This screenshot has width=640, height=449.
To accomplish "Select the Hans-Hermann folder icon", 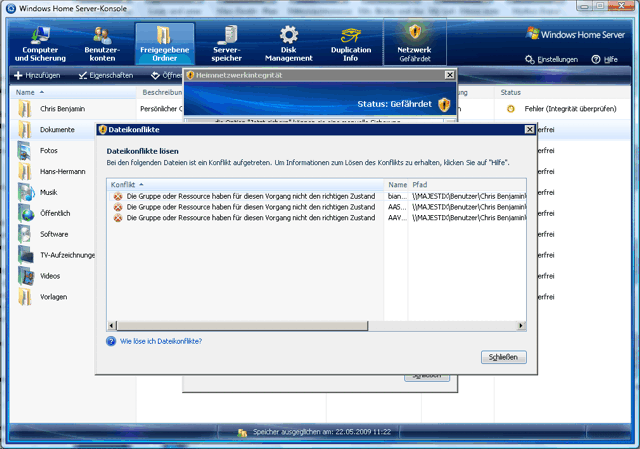I will point(24,171).
